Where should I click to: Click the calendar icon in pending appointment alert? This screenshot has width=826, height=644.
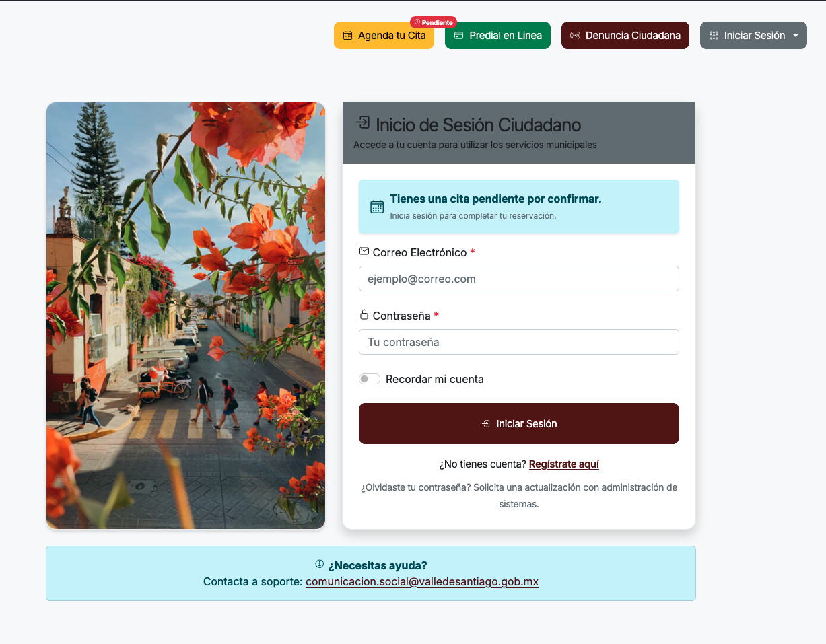[377, 207]
